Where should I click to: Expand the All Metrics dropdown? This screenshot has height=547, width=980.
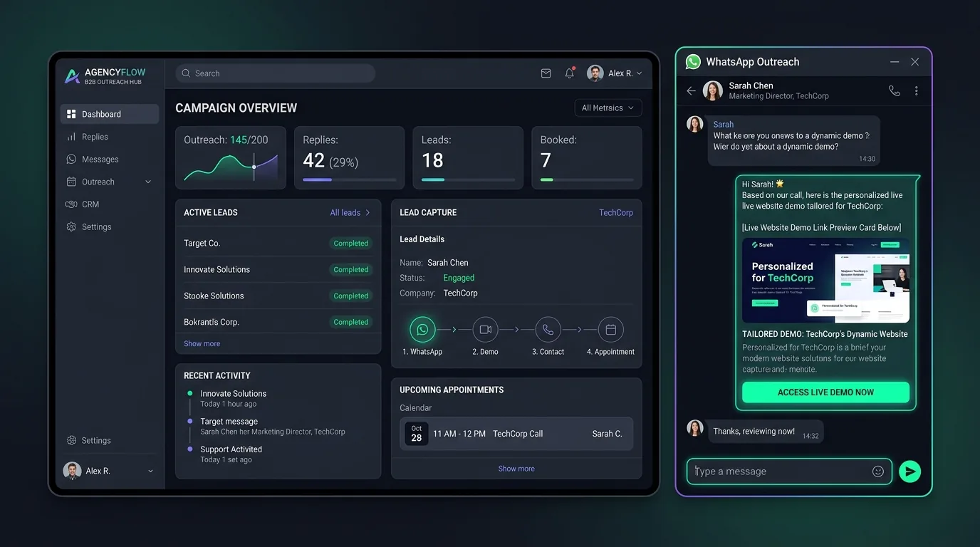pyautogui.click(x=608, y=108)
